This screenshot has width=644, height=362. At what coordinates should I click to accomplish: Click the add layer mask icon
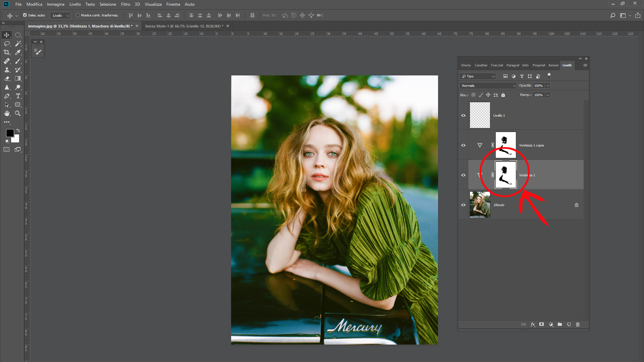point(541,324)
